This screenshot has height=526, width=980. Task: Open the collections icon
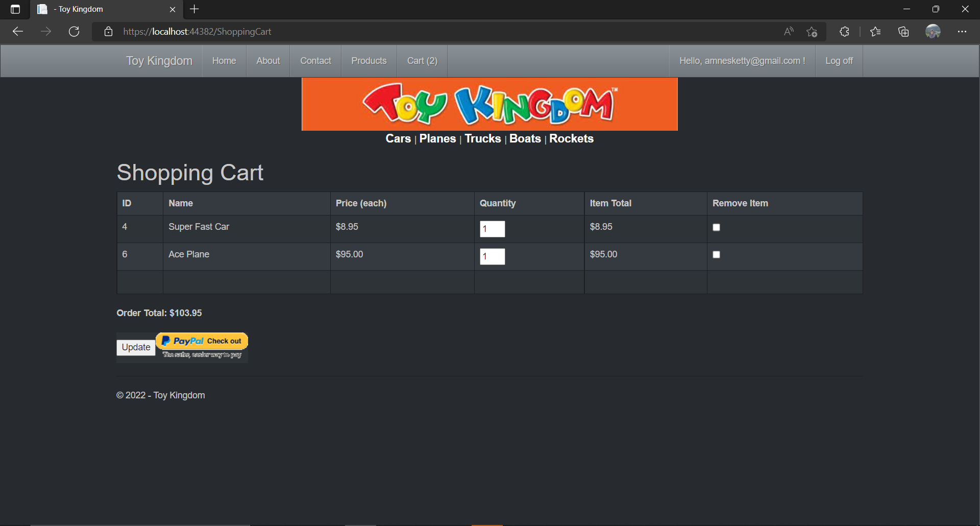[903, 32]
